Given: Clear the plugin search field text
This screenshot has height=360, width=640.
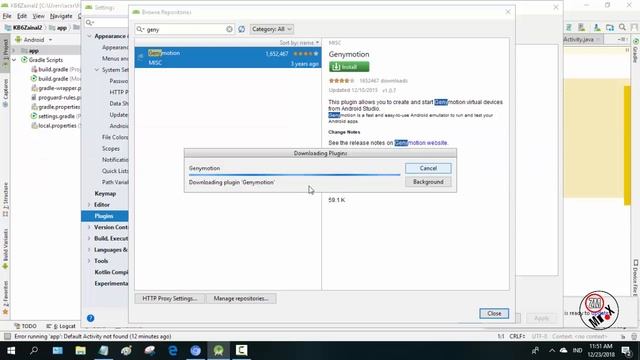Looking at the screenshot, I should 229,29.
